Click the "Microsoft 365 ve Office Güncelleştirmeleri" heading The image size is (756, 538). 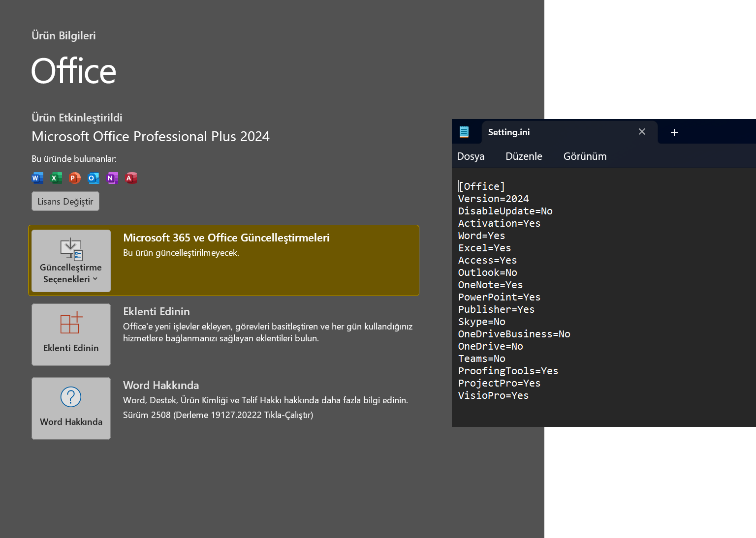coord(226,238)
